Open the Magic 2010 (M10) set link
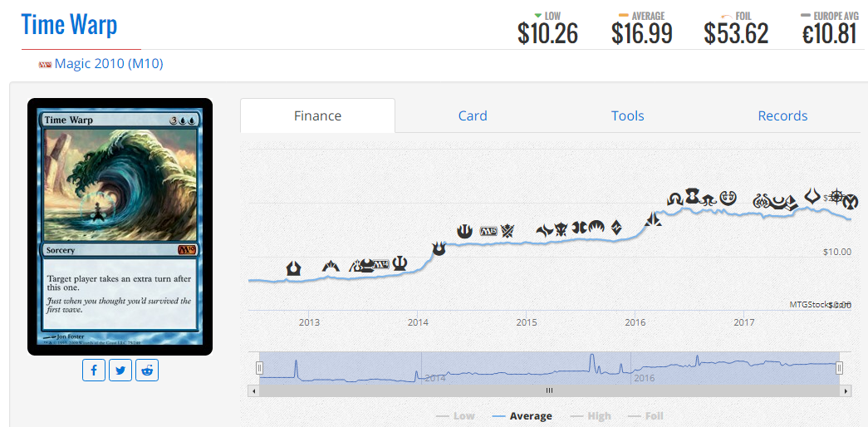This screenshot has height=427, width=868. coord(108,64)
